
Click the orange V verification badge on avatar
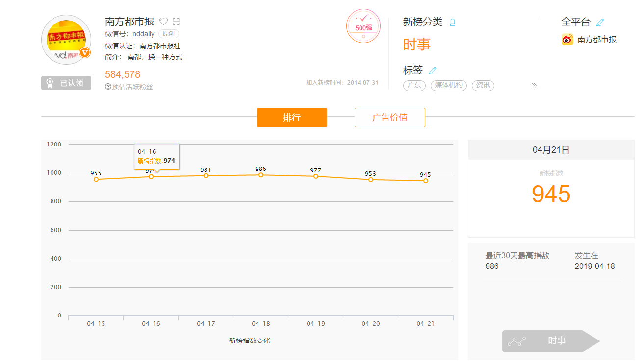(x=85, y=52)
